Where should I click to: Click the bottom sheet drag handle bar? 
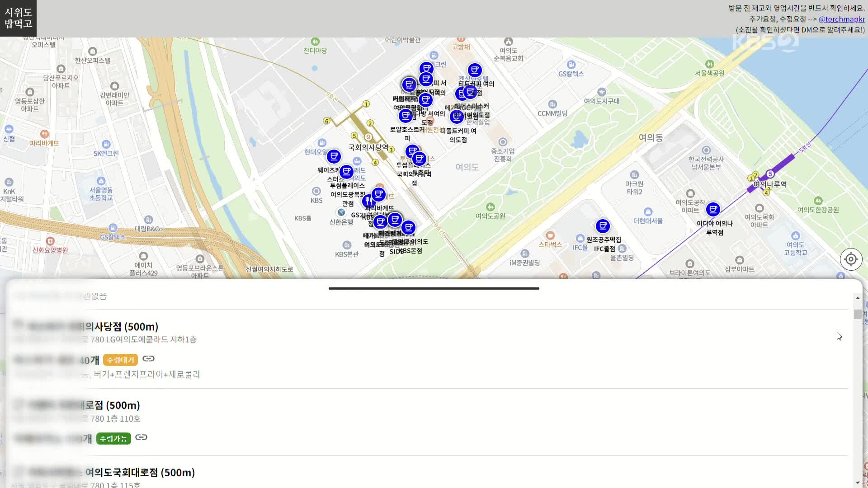pos(434,288)
